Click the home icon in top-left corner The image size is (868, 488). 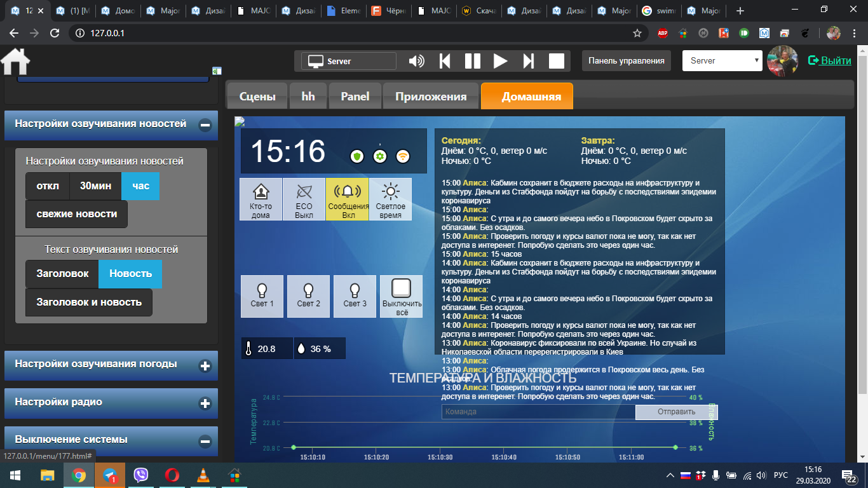point(16,62)
